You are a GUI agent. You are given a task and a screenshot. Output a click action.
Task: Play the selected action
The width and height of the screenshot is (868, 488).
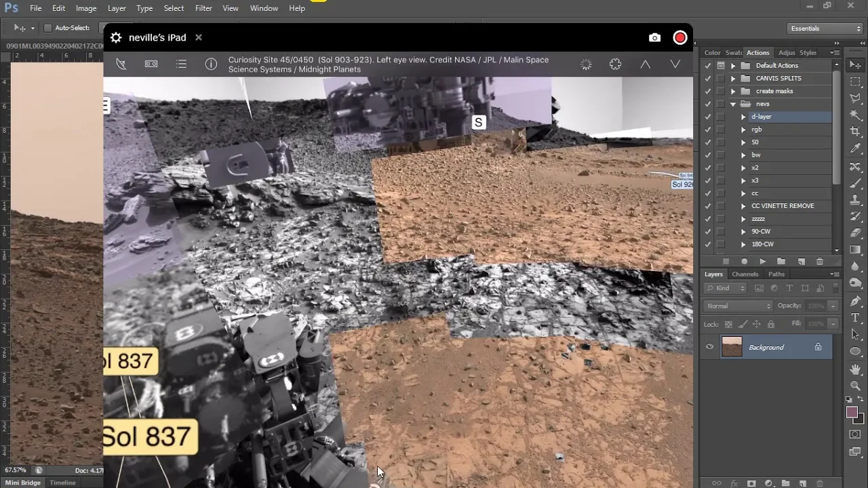click(x=763, y=262)
